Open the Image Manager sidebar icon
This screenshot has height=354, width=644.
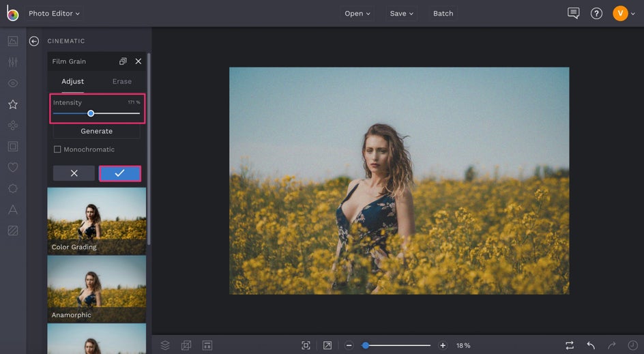point(13,41)
